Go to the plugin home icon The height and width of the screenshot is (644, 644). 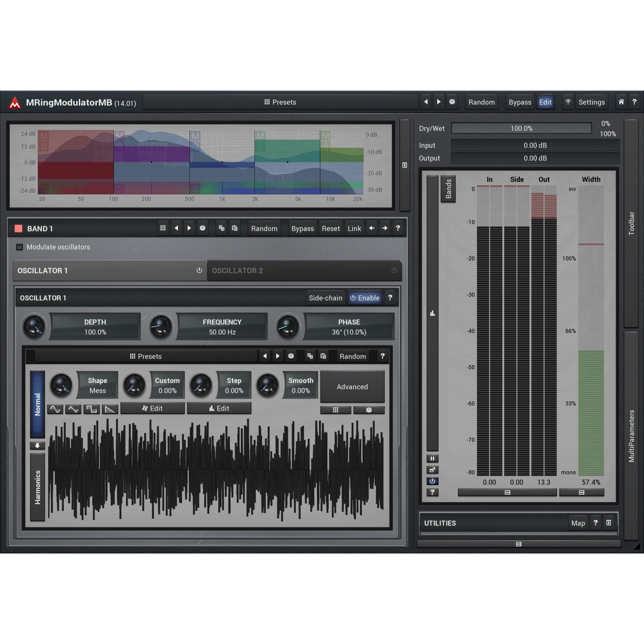[x=621, y=102]
